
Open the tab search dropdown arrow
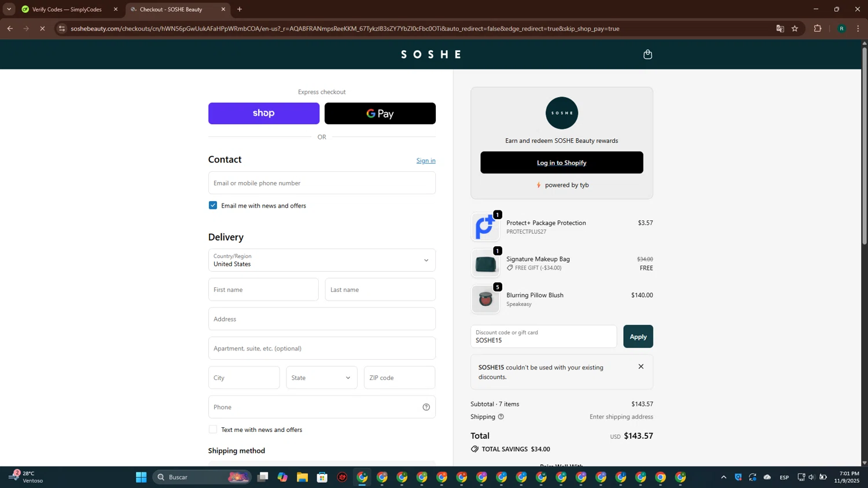click(9, 9)
